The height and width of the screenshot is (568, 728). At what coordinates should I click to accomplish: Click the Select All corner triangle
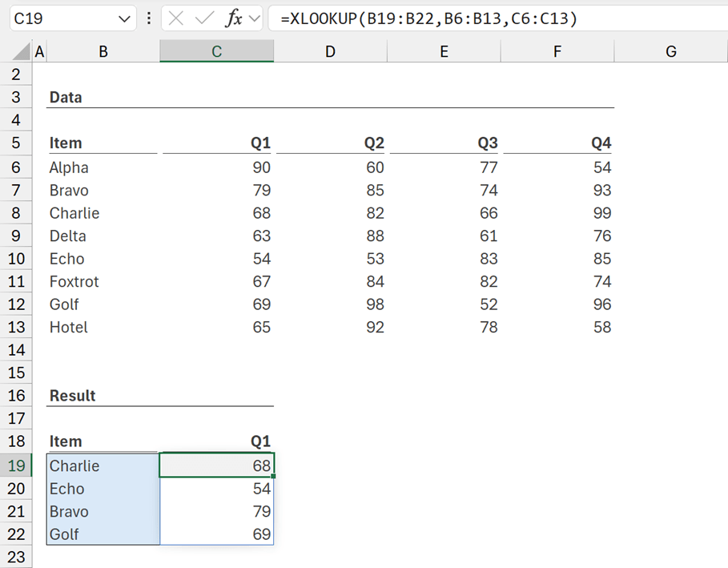click(x=22, y=52)
